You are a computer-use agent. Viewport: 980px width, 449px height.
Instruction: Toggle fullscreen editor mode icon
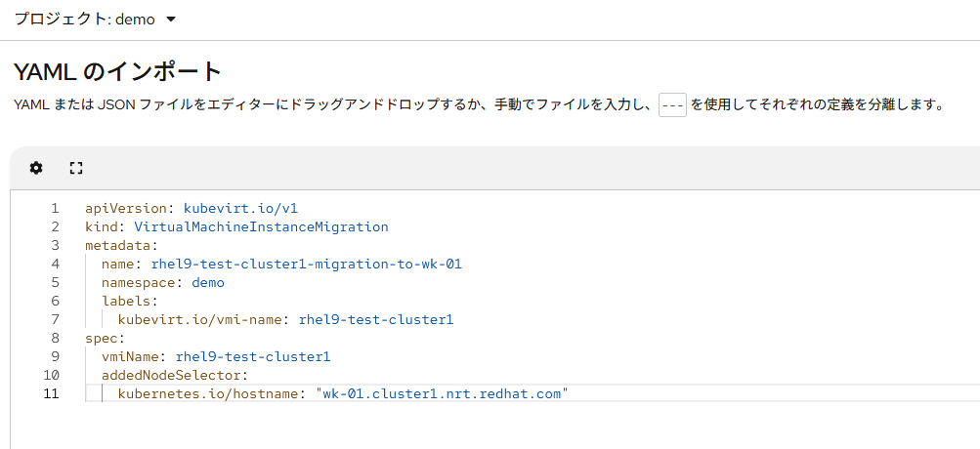(76, 168)
